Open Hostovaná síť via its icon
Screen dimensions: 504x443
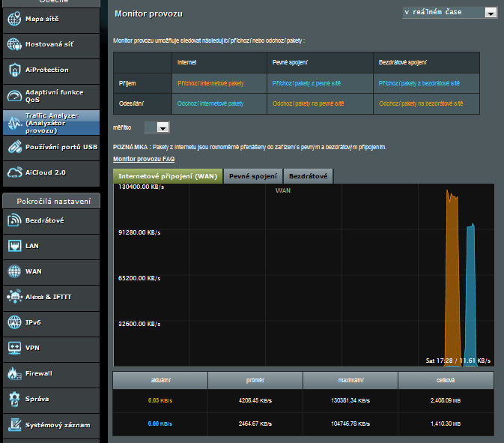13,44
